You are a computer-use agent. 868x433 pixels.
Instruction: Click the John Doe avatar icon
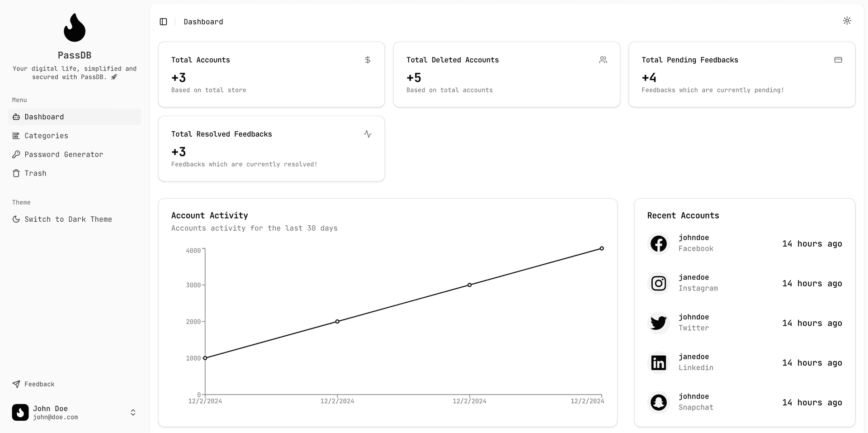(x=20, y=412)
